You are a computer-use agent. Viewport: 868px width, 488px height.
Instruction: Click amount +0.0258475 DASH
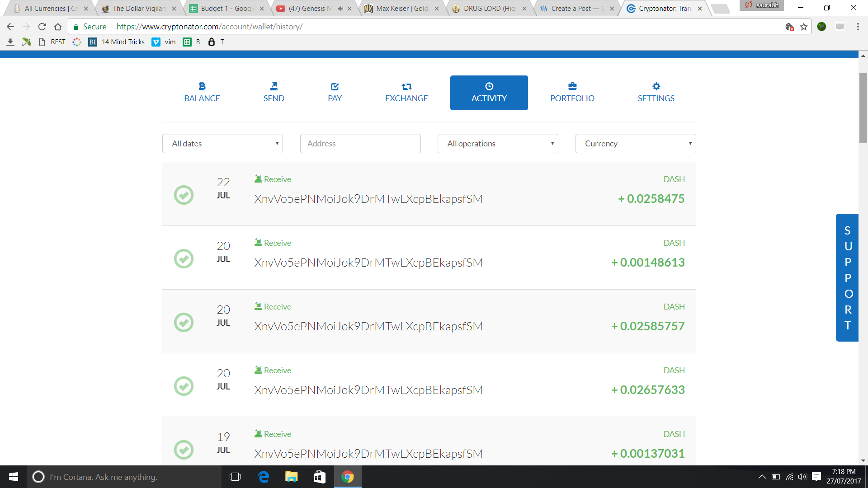(651, 199)
